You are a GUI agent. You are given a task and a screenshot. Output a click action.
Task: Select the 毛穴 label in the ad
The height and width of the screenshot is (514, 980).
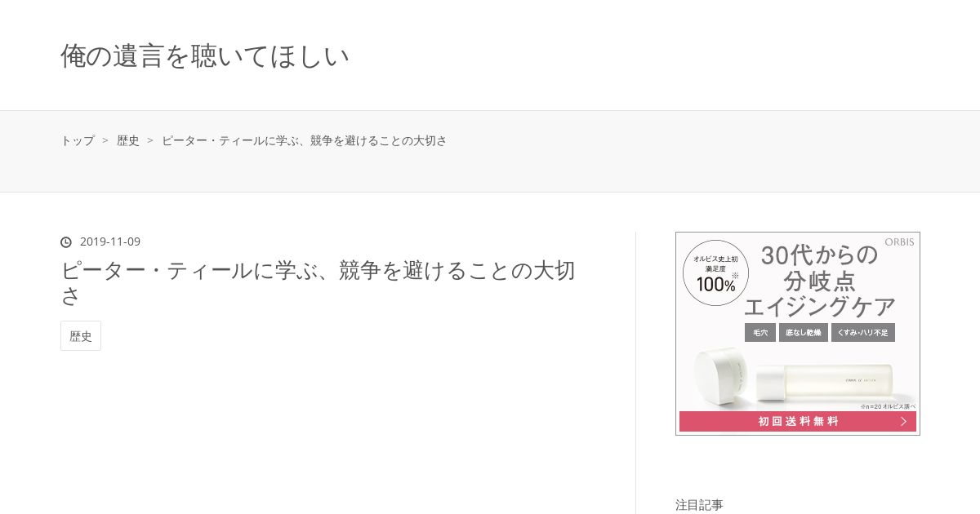pos(760,333)
